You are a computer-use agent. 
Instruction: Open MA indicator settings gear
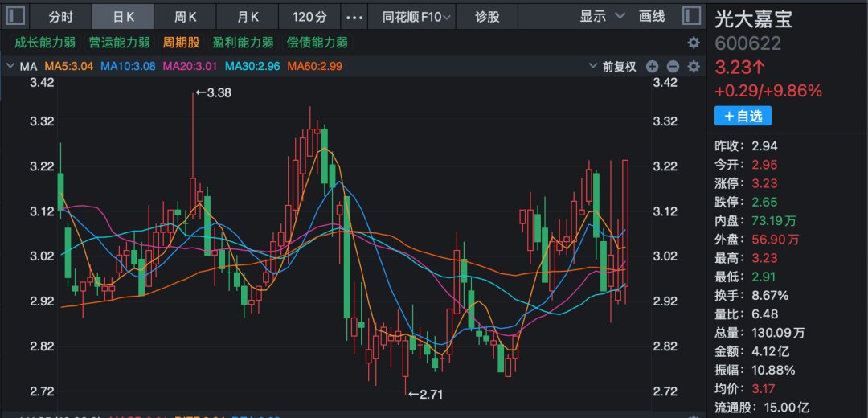[693, 67]
